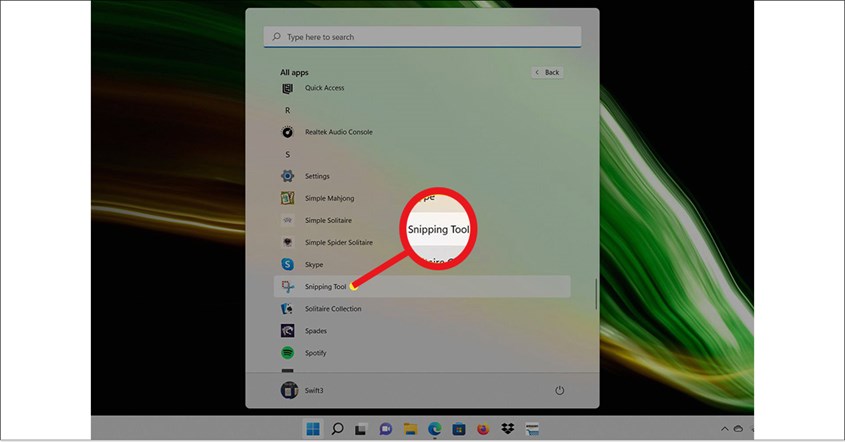This screenshot has width=845, height=442.
Task: Click the letter S section header
Action: [x=287, y=154]
